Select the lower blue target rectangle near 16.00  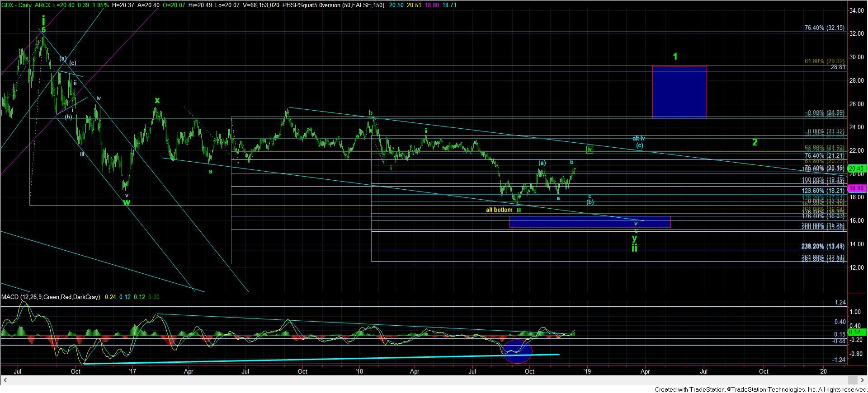(x=590, y=222)
